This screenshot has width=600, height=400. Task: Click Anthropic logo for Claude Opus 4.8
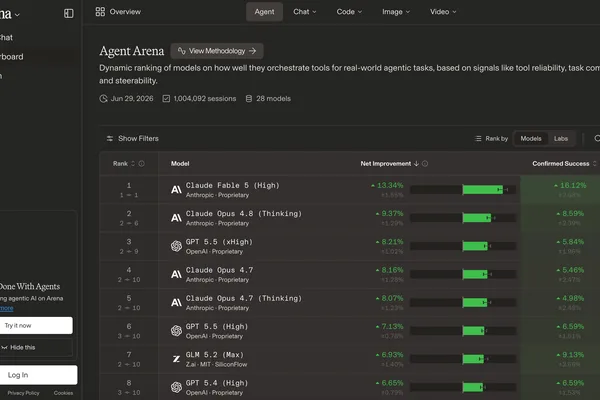click(x=176, y=218)
